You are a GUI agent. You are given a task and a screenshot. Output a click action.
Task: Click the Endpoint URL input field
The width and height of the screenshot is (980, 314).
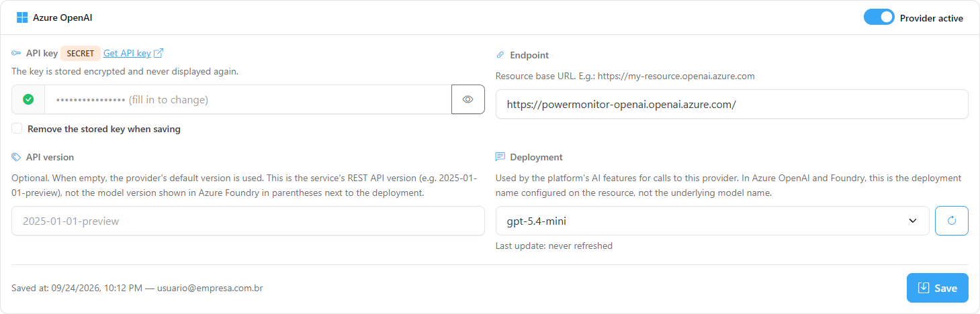732,105
